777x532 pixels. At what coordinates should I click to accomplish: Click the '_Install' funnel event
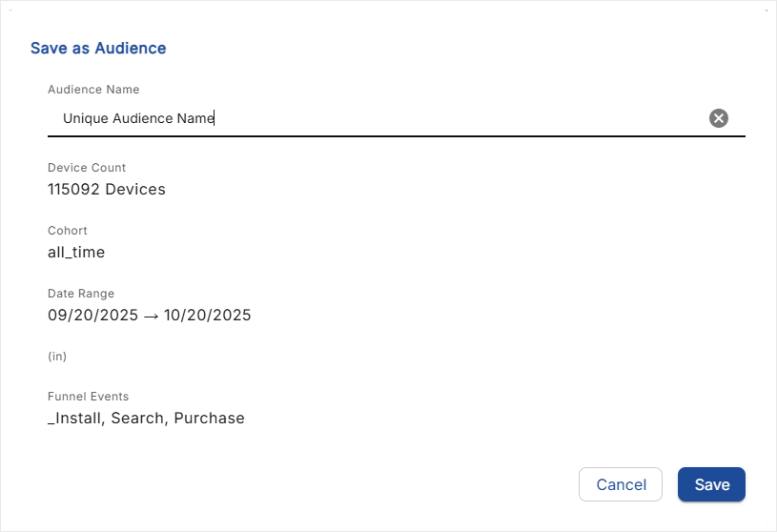[74, 419]
